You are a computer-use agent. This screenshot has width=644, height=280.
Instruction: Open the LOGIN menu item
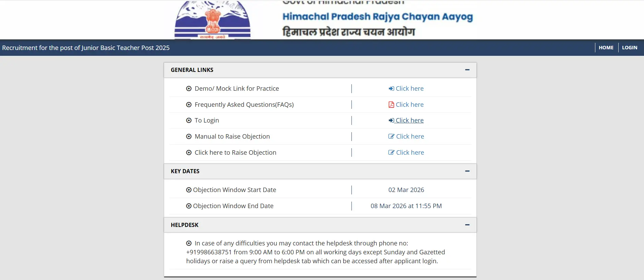point(630,48)
